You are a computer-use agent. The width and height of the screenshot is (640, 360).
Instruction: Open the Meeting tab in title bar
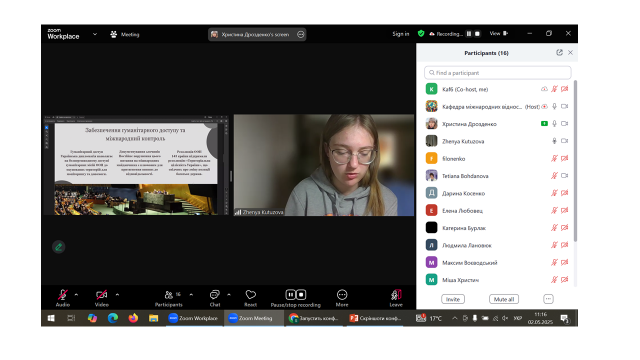point(125,34)
